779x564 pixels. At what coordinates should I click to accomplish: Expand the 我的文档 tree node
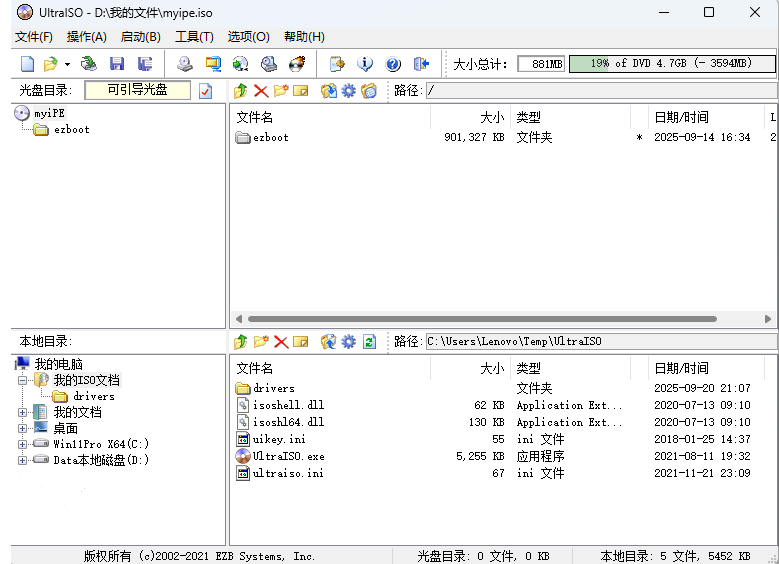[22, 412]
